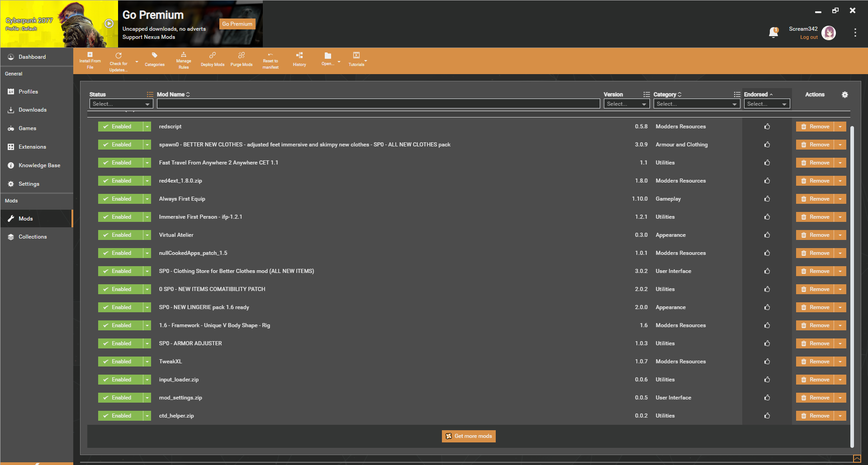Toggle Enabled status for redscript
Image resolution: width=868 pixels, height=465 pixels.
point(120,127)
